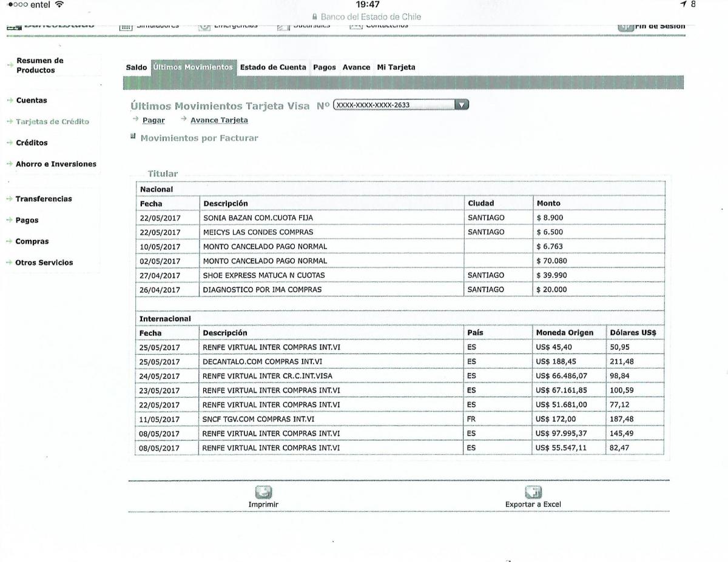Click the SONIA BAZAN COM.CUOTA FIJA description
Screen dimensions: 728x562
(x=258, y=218)
